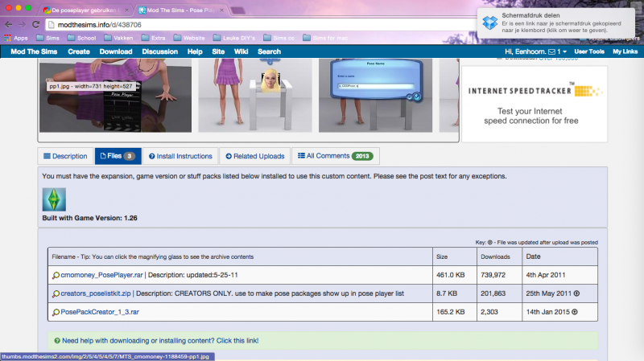Open the Apps bookmarks shortcut
Image resolution: width=644 pixels, height=361 pixels.
point(15,38)
